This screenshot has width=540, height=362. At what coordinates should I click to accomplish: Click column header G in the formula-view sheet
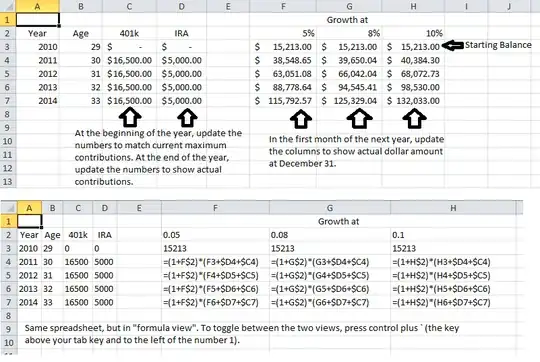pyautogui.click(x=330, y=208)
